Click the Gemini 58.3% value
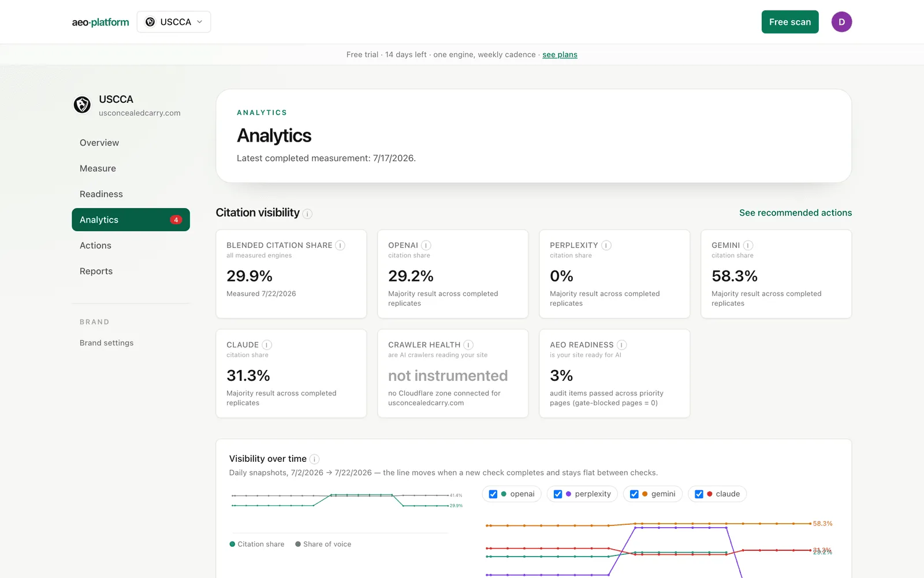Screen dimensions: 924x578 735,276
